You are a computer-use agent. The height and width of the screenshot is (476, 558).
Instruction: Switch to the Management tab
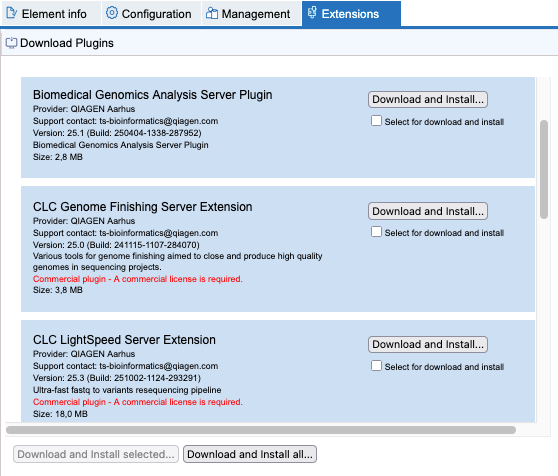pyautogui.click(x=252, y=14)
